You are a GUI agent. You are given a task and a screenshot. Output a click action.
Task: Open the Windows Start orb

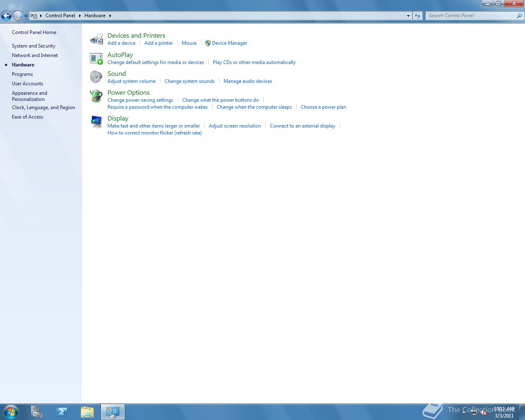(x=11, y=412)
